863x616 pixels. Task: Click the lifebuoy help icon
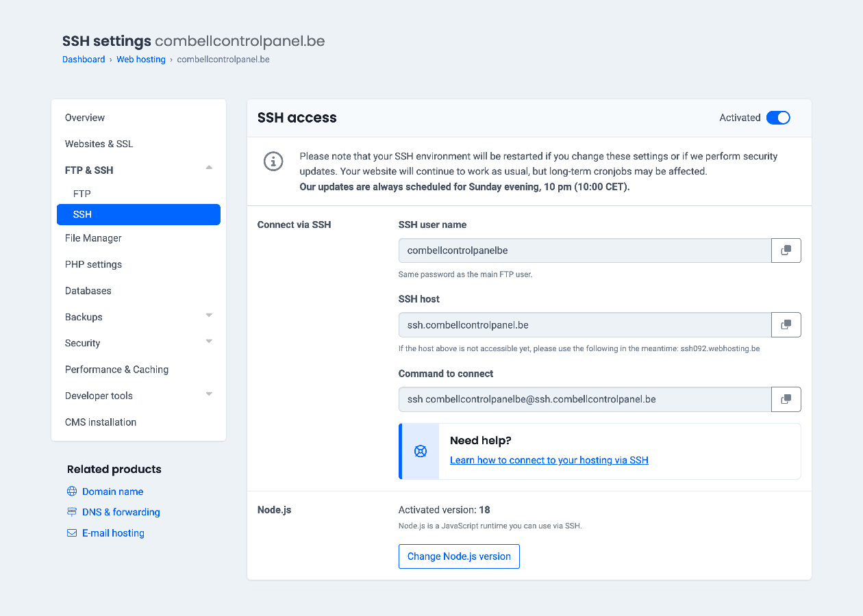(421, 451)
